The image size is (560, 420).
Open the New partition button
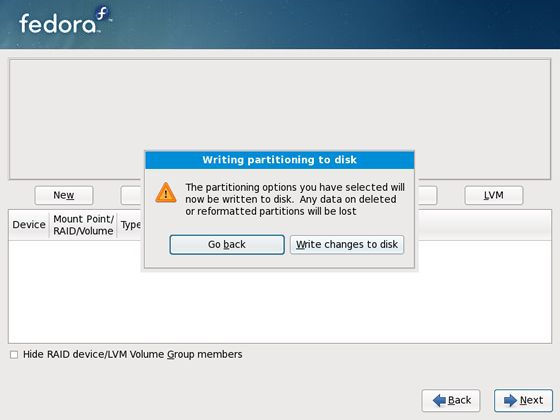pyautogui.click(x=64, y=195)
